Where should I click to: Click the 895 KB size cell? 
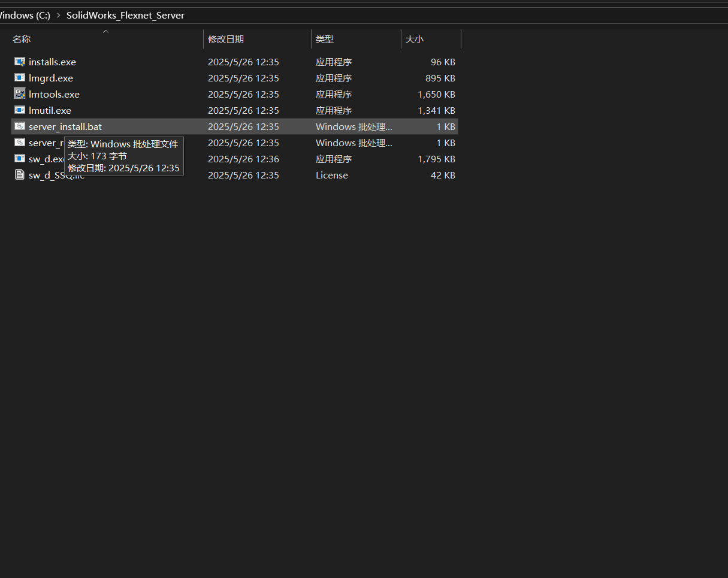coord(440,78)
